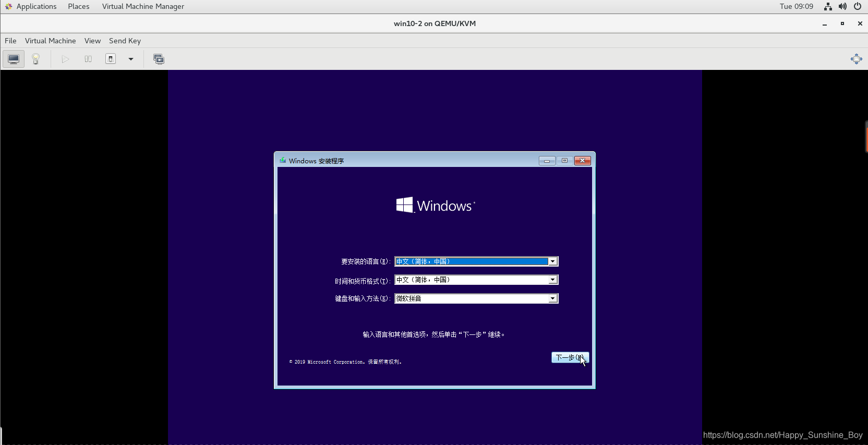Screen dimensions: 868x445
Task: Pause the virtual machine
Action: pyautogui.click(x=88, y=59)
